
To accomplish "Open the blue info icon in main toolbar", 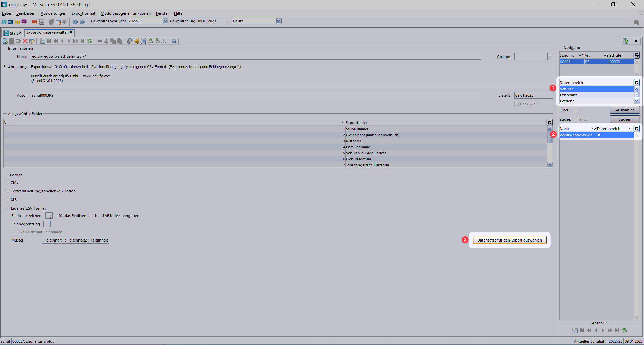I will (x=75, y=22).
